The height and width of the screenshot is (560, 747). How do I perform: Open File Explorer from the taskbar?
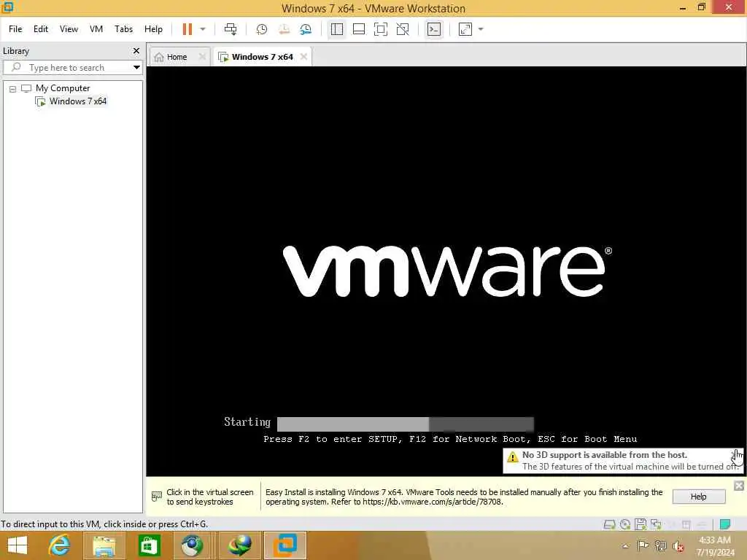coord(104,545)
